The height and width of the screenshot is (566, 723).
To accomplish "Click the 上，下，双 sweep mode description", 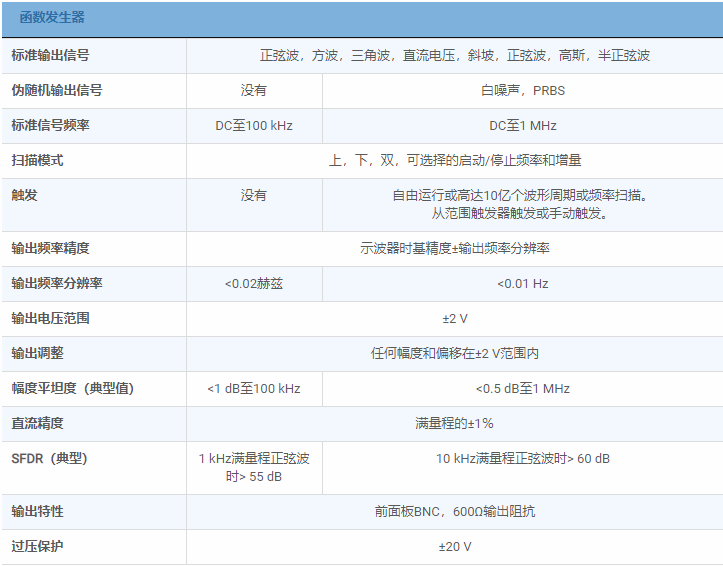I will click(454, 160).
